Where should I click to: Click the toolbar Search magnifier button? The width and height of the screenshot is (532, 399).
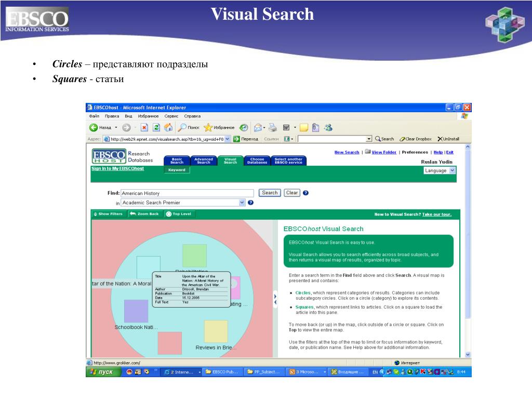[x=384, y=139]
